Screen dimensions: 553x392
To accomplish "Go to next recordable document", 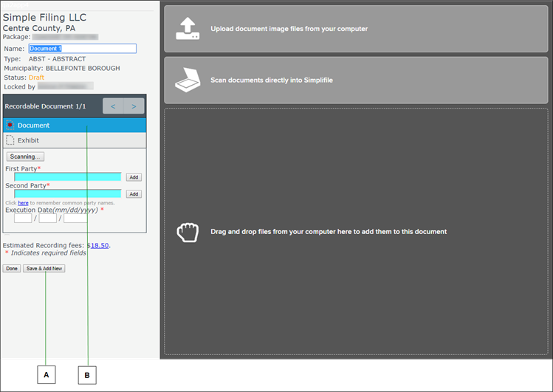I will [134, 106].
